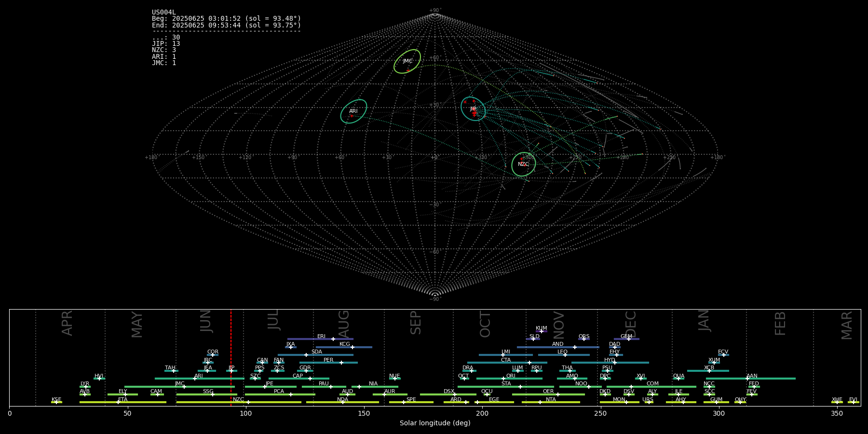Click the KSE shower bar in timeline
The height and width of the screenshot is (434, 868).
56,402
